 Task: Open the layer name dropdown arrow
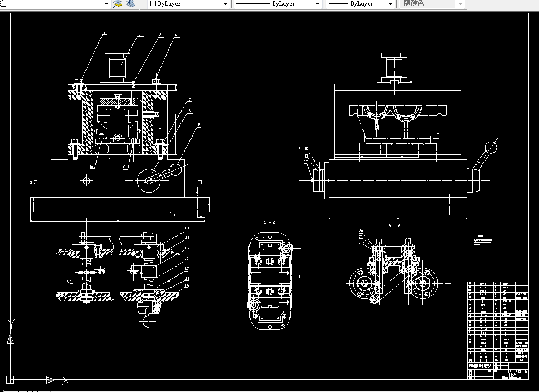[107, 4]
